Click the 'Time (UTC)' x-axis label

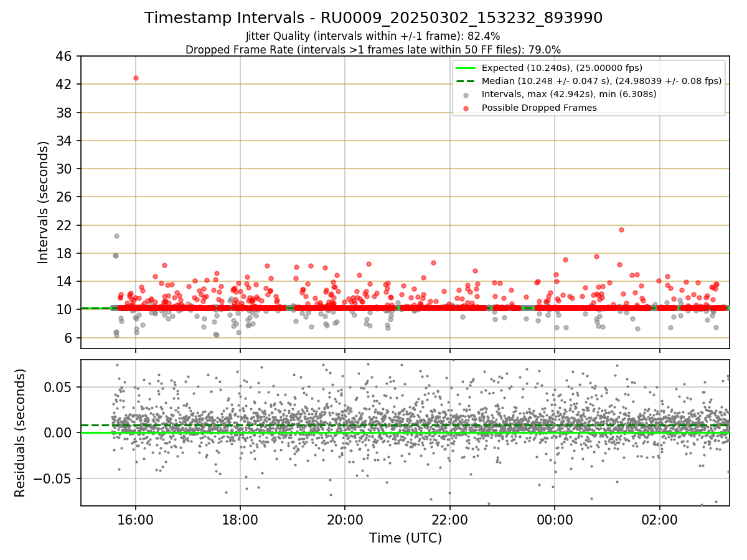(405, 538)
